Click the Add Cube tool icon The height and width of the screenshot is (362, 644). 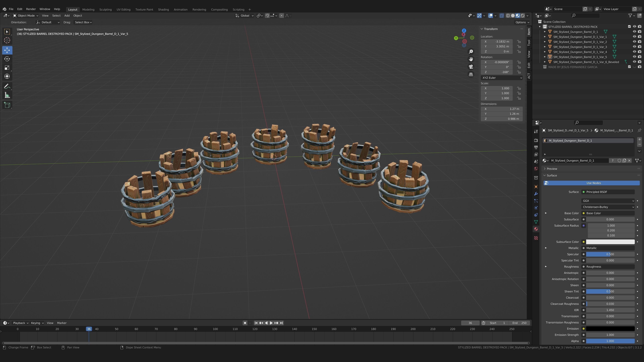[x=7, y=105]
